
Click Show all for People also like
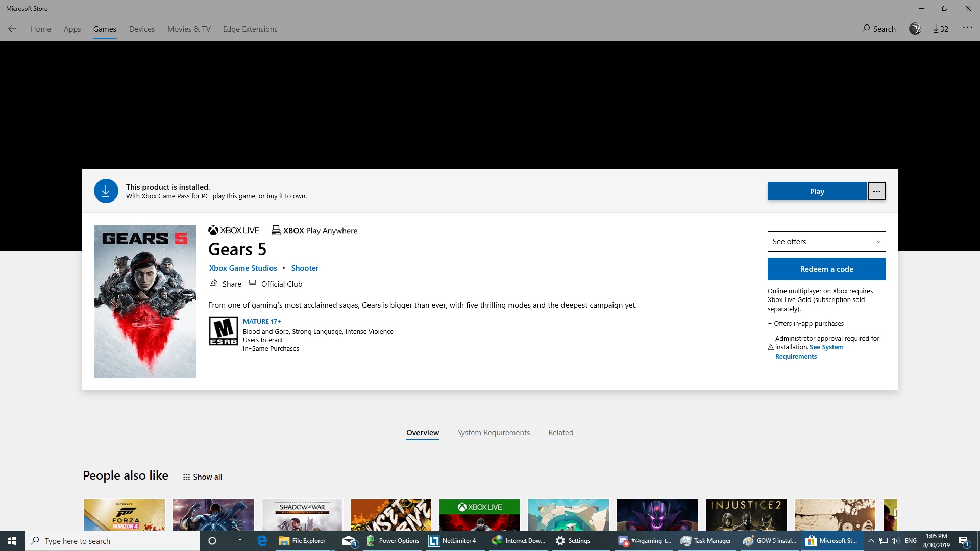point(203,477)
